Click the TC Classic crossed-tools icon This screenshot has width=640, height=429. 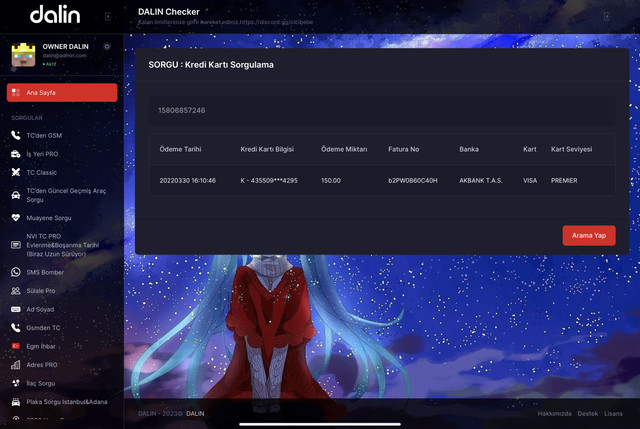15,172
